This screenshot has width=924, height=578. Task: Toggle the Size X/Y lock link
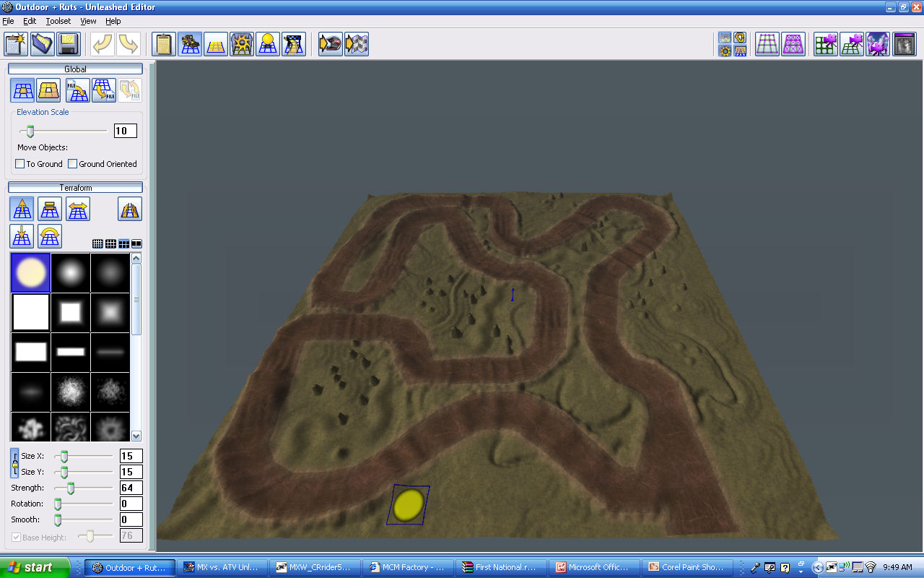point(14,464)
